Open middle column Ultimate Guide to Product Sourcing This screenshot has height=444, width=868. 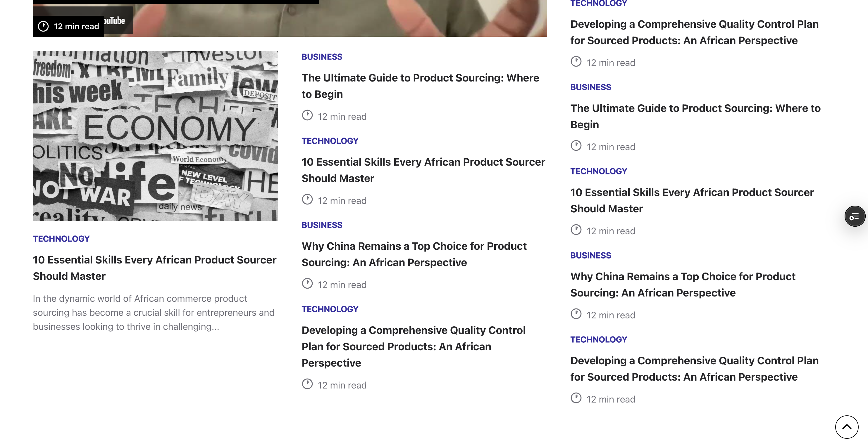420,86
